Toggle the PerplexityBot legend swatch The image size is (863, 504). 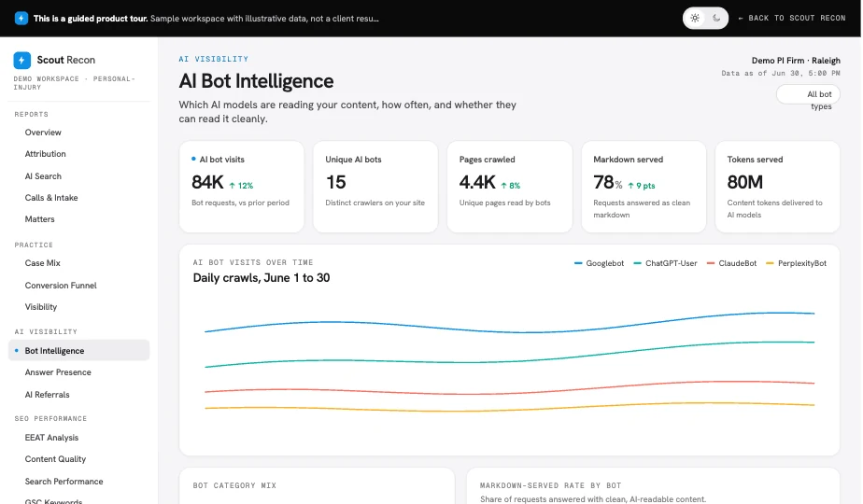click(770, 263)
